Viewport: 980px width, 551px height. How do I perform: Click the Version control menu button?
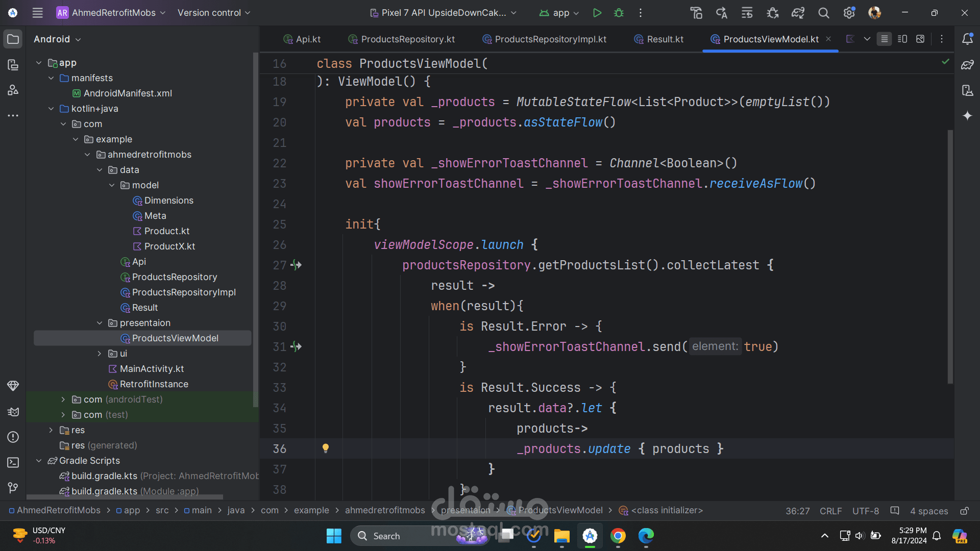pos(213,13)
